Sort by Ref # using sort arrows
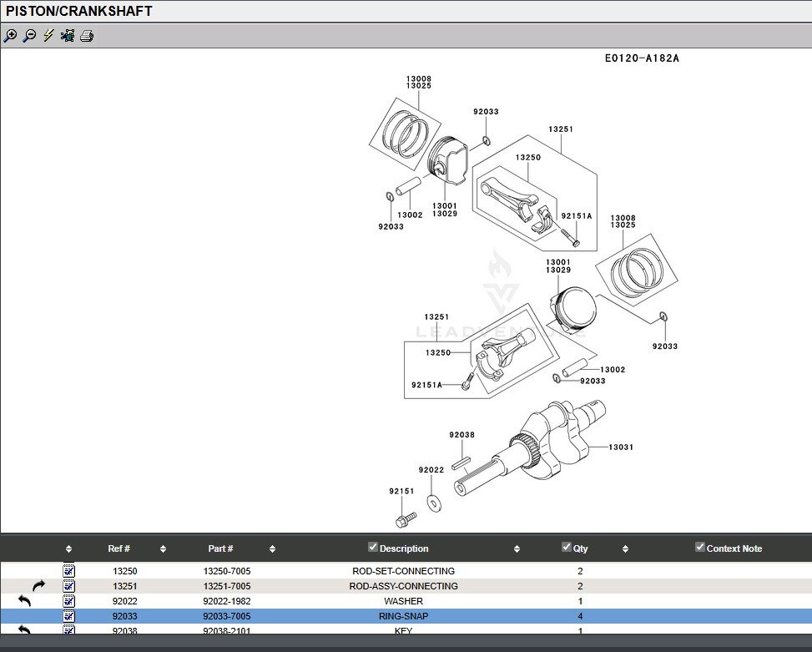 click(x=163, y=549)
